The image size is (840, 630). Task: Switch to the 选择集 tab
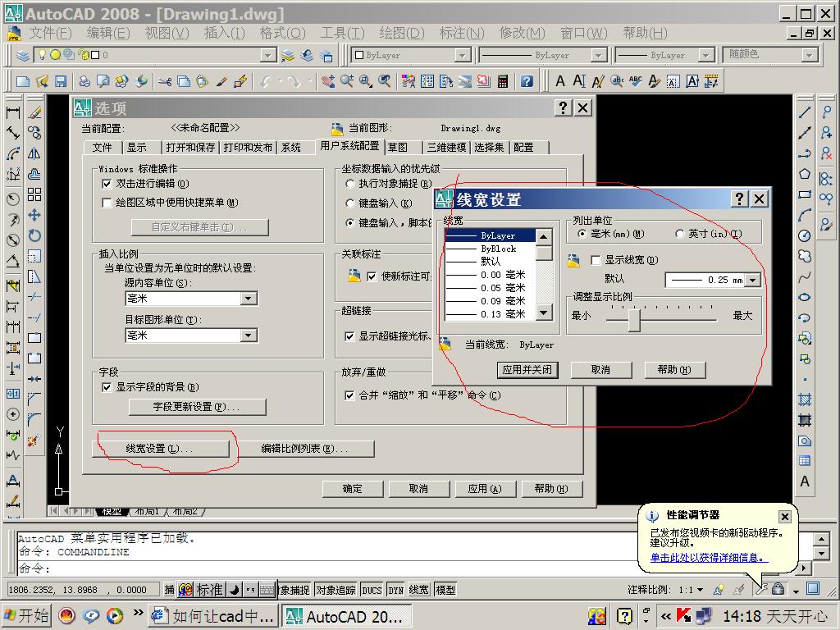point(489,148)
